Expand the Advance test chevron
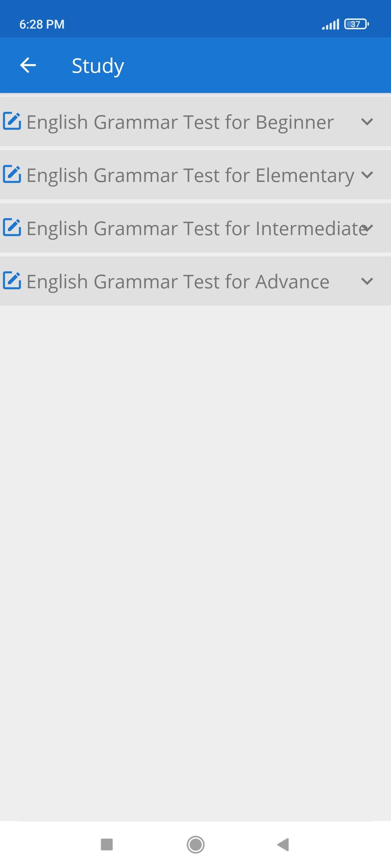The height and width of the screenshot is (868, 391). point(367,281)
